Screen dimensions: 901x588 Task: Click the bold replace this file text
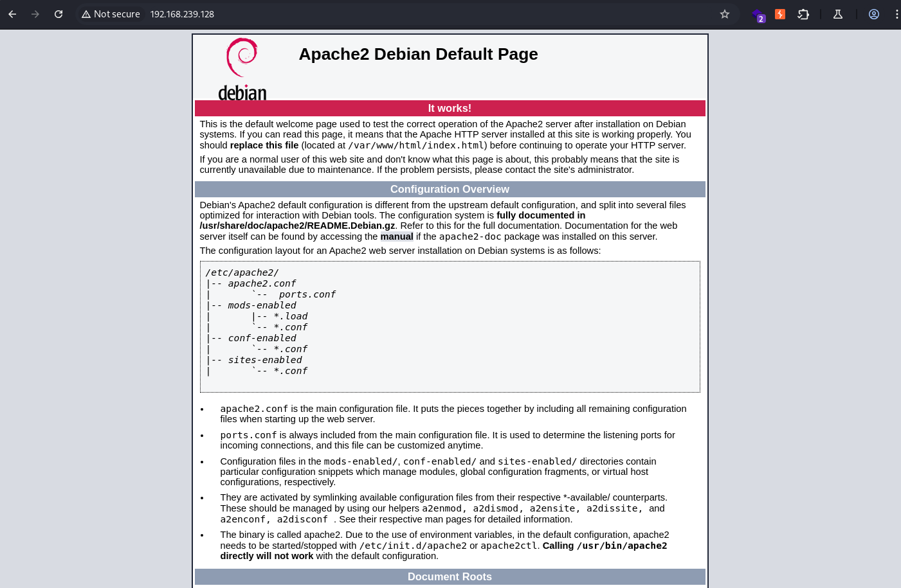pyautogui.click(x=264, y=145)
